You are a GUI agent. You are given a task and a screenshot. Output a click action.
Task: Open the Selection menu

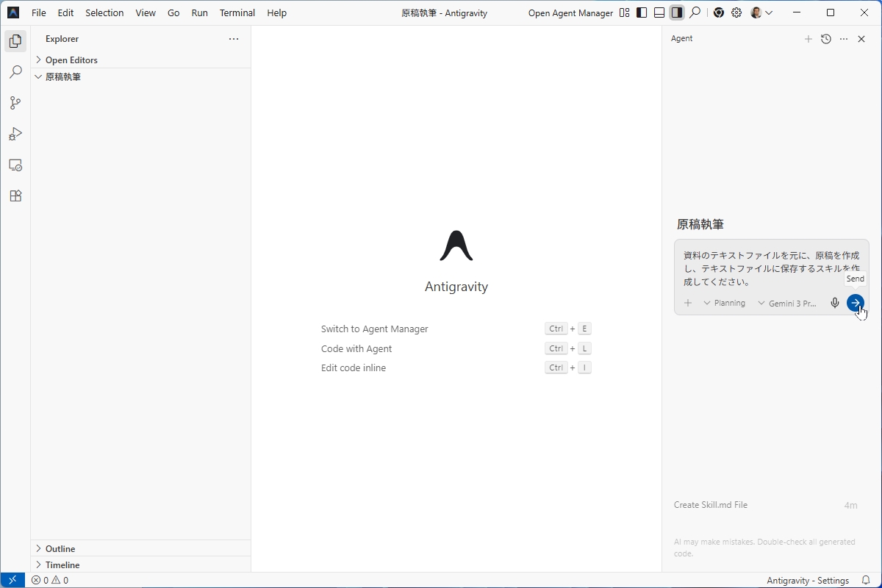104,12
